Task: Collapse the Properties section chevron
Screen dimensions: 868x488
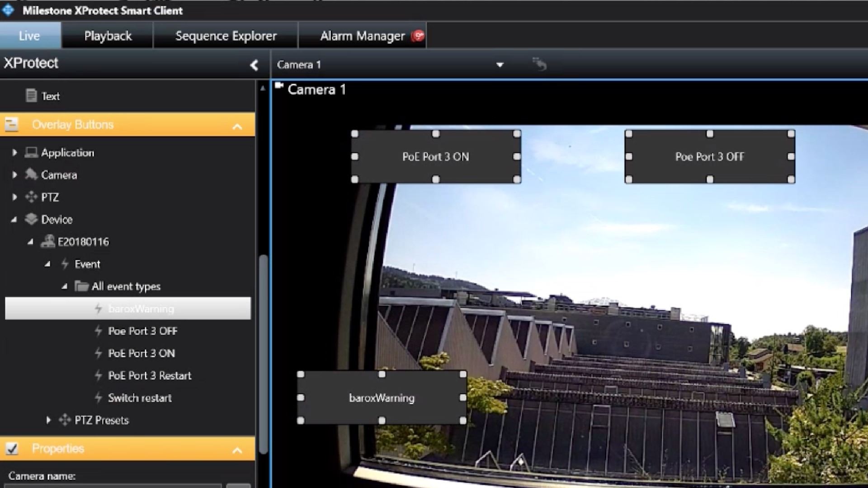Action: coord(237,450)
